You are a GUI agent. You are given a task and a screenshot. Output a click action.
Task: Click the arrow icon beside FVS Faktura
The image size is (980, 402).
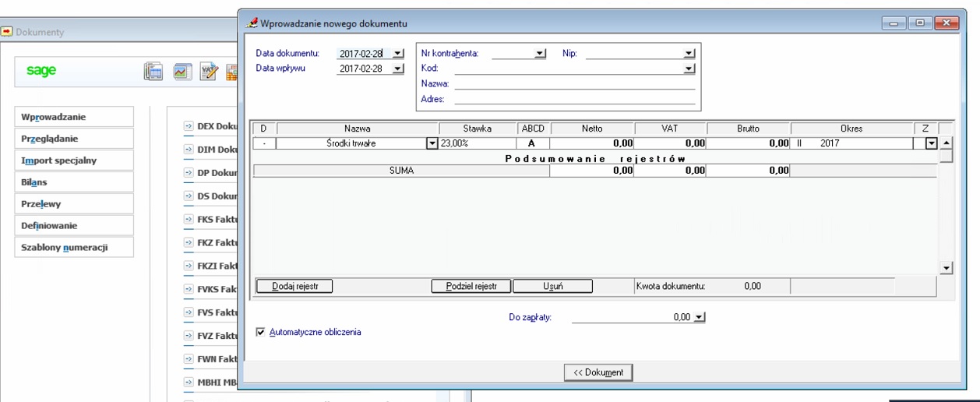pos(188,312)
